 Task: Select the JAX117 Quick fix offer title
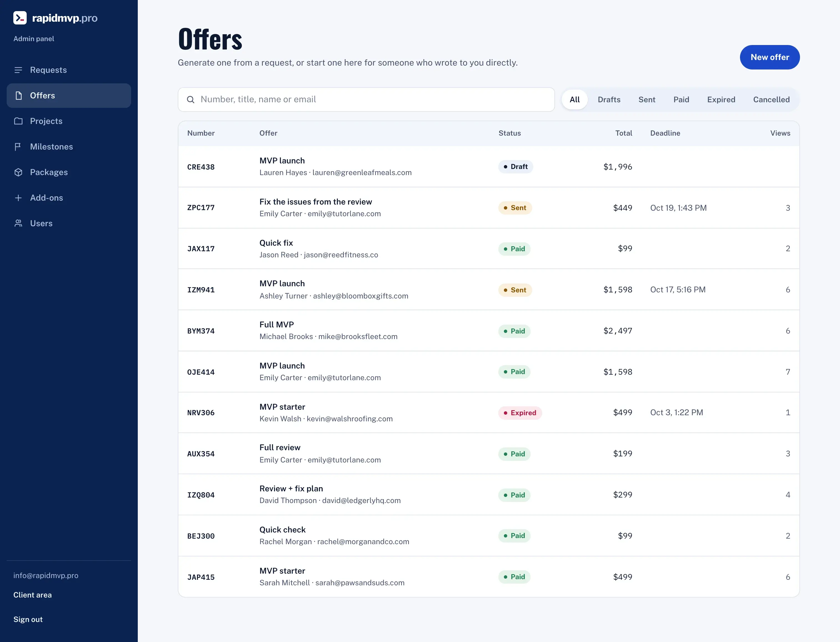click(x=276, y=243)
